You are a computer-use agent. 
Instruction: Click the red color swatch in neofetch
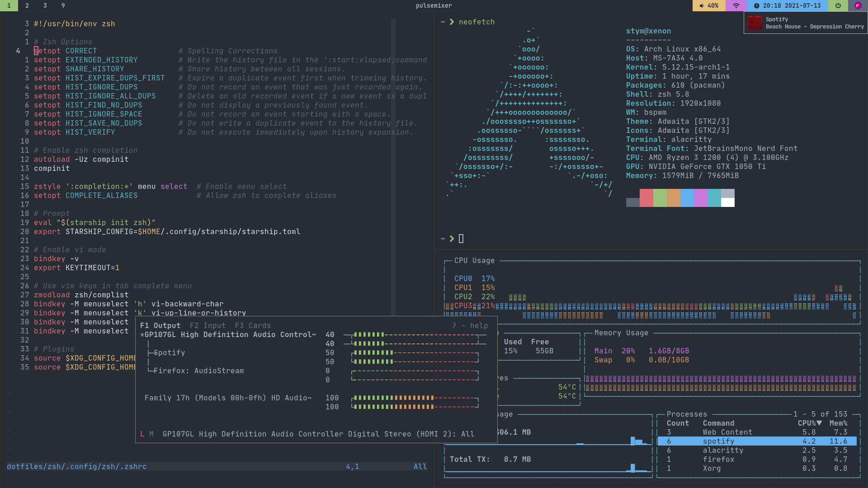click(646, 198)
